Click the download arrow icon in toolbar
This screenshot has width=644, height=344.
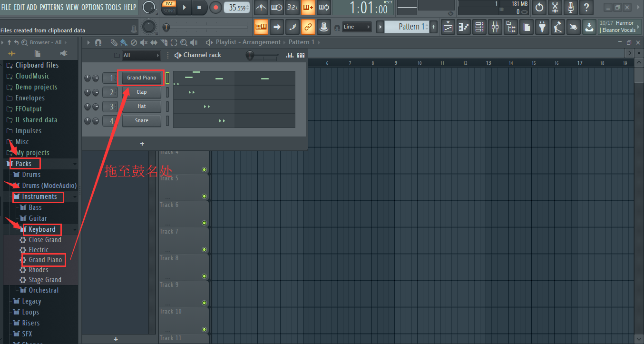pyautogui.click(x=589, y=27)
